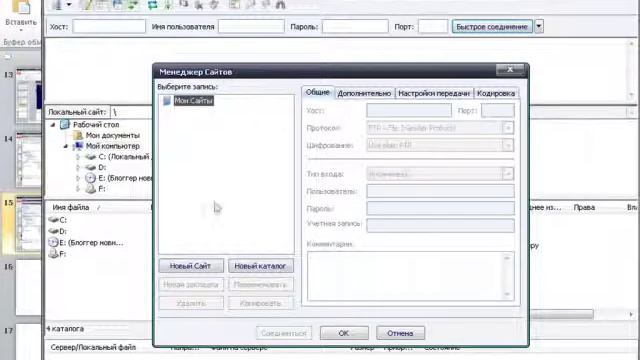
Task: Click the E: disc drive icon in local tree
Action: (91, 178)
